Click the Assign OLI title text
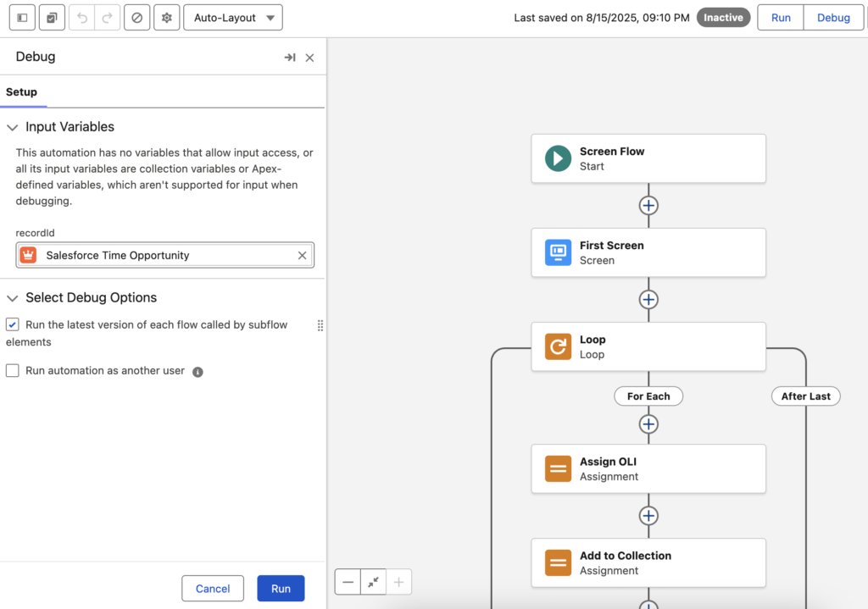 608,462
